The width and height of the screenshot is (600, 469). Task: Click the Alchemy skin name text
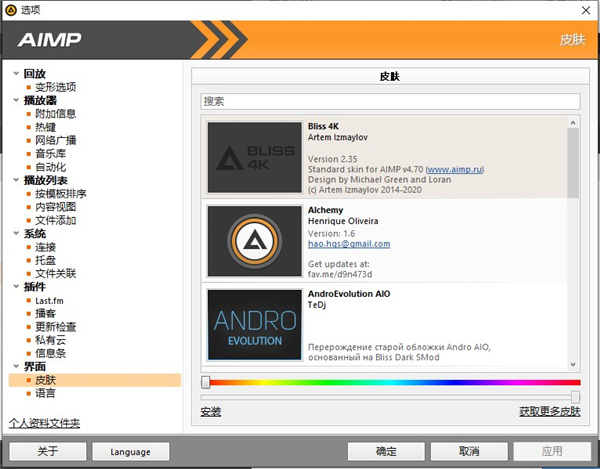coord(326,210)
